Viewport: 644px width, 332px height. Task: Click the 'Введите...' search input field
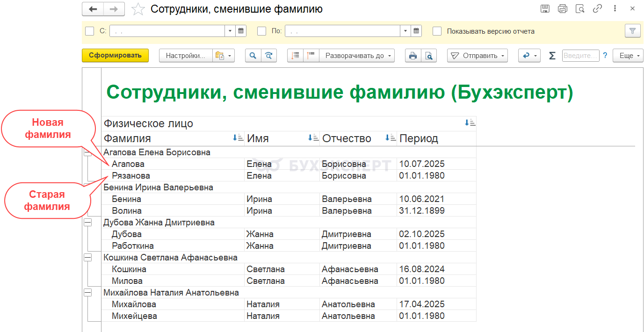point(580,56)
